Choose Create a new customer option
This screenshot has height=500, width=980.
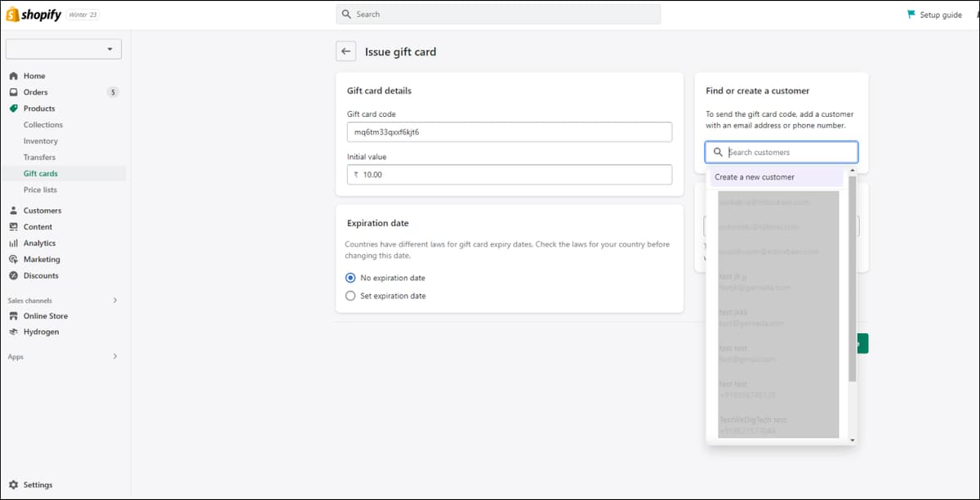click(x=776, y=177)
